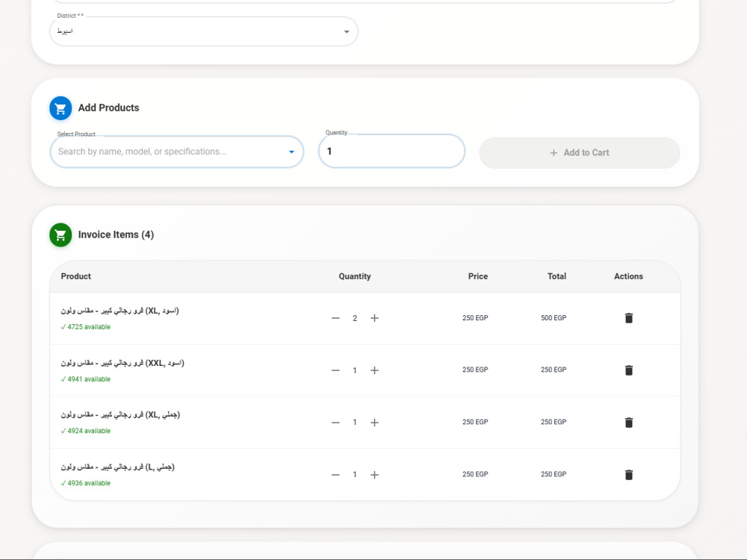Increase quantity of XL اسود item
747x560 pixels.
374,318
